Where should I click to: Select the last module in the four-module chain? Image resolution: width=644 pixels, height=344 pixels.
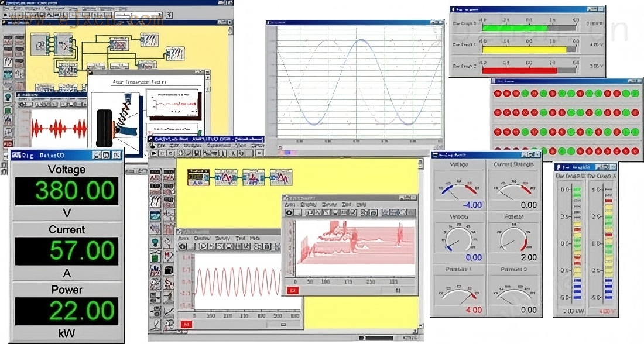point(282,177)
